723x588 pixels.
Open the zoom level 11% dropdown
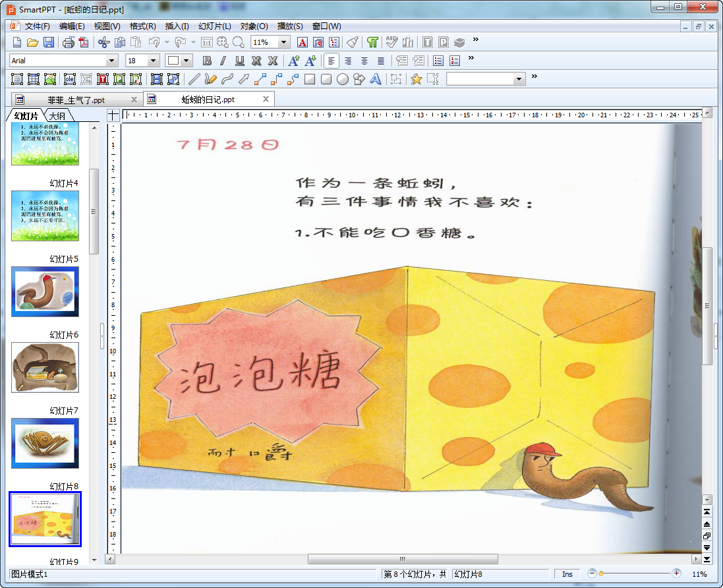tap(284, 42)
